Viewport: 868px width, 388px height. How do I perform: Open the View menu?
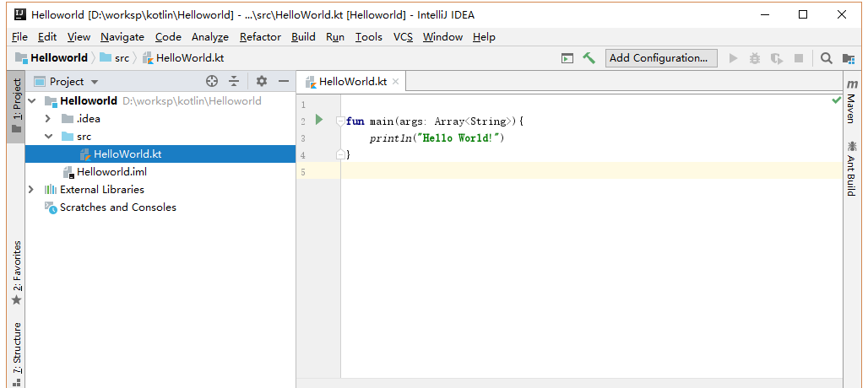click(x=79, y=37)
